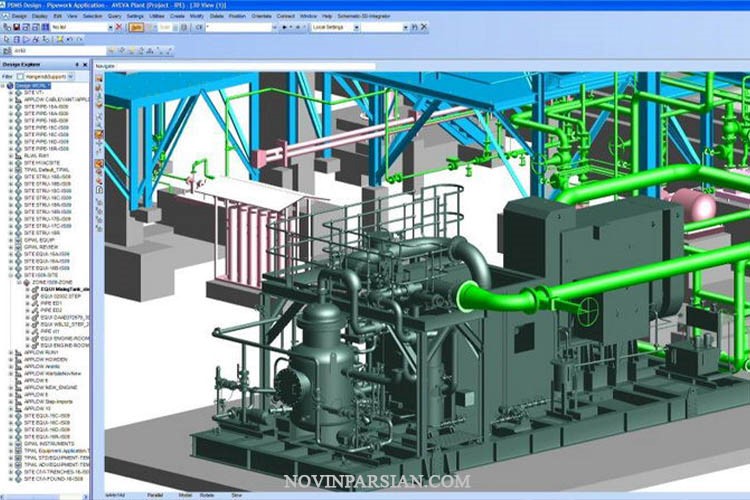Pin the Design Explorer panel

pos(77,64)
